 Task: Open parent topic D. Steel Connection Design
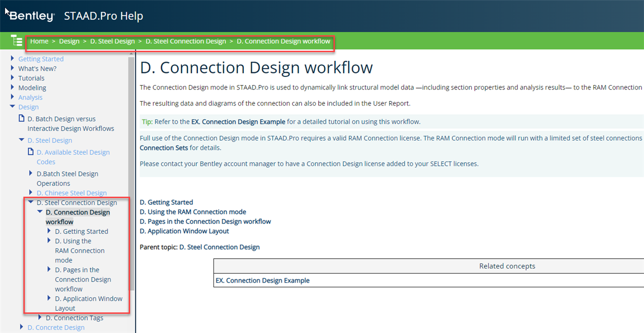[x=220, y=247]
